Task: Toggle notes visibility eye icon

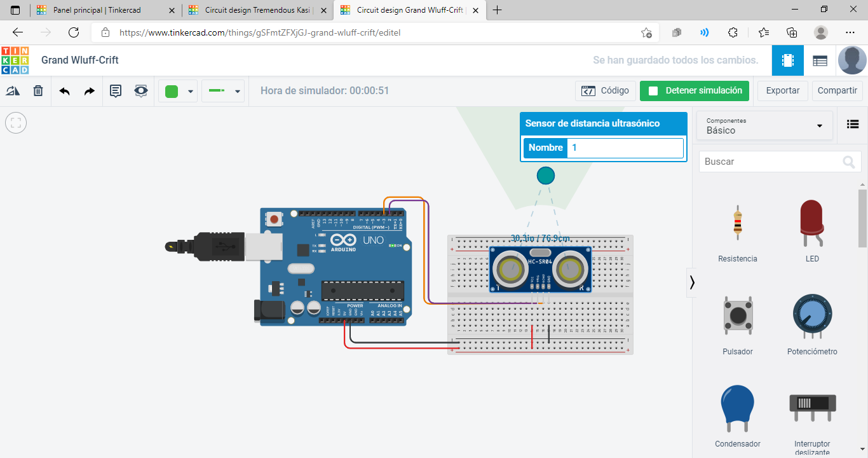Action: coord(141,91)
